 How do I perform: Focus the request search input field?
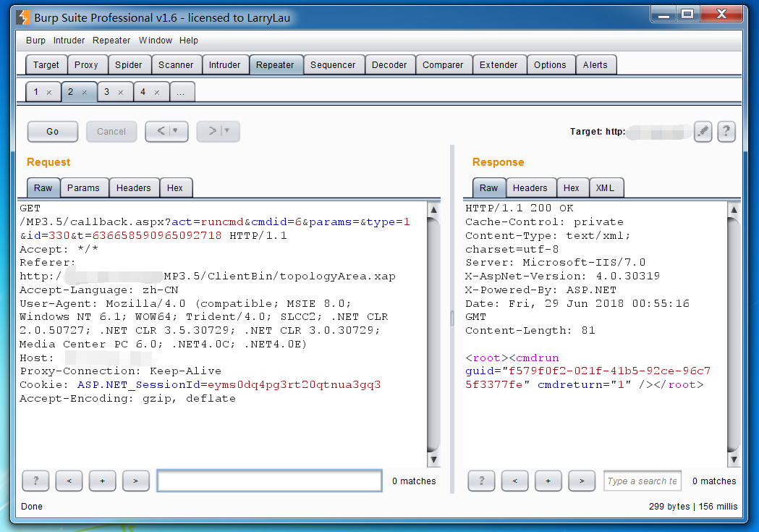pos(270,481)
